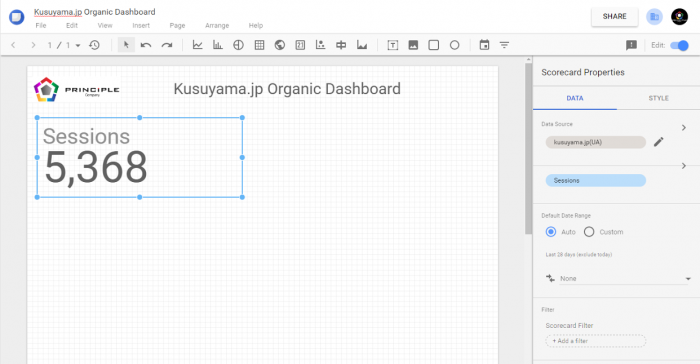
Task: Switch to the DATA tab
Action: pos(575,98)
